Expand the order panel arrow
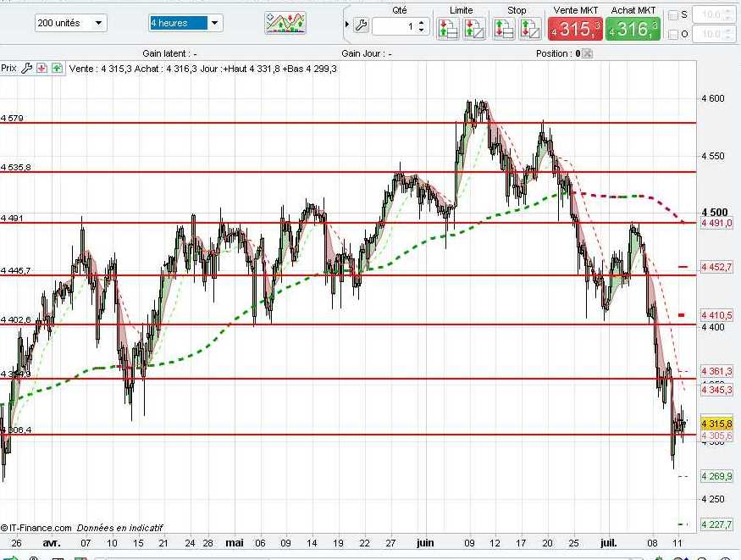 pyautogui.click(x=347, y=24)
